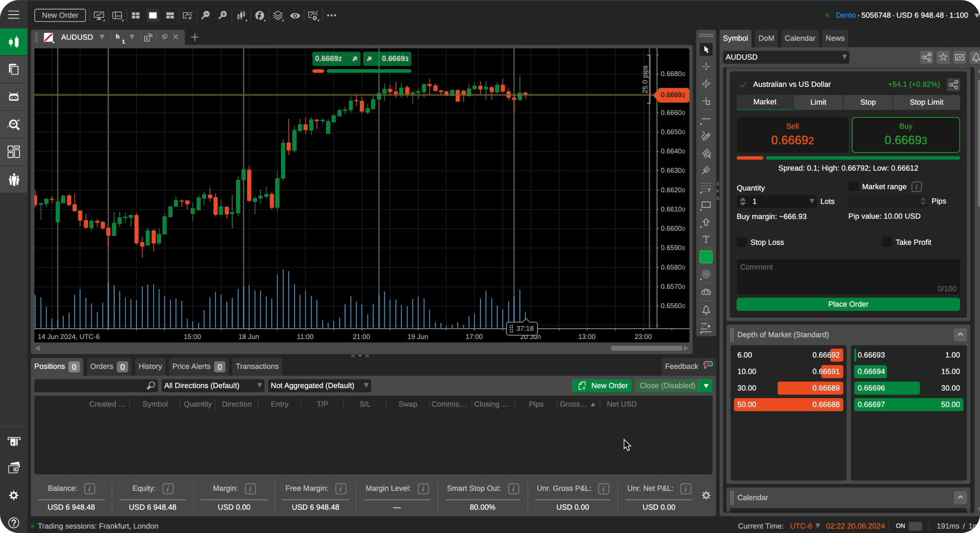Viewport: 980px width, 533px height.
Task: Add AUDUSD to favorites with star icon
Action: 943,57
